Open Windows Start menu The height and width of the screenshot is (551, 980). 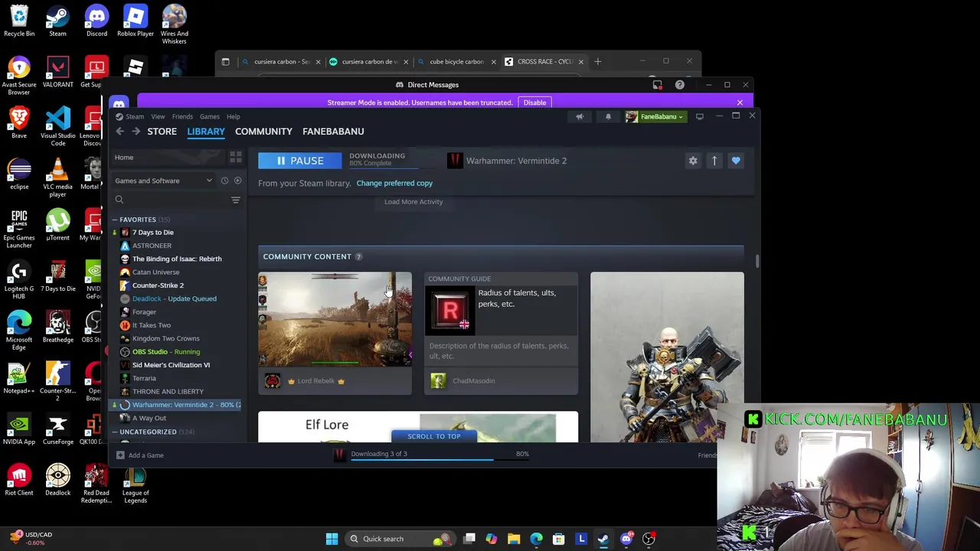pos(332,539)
